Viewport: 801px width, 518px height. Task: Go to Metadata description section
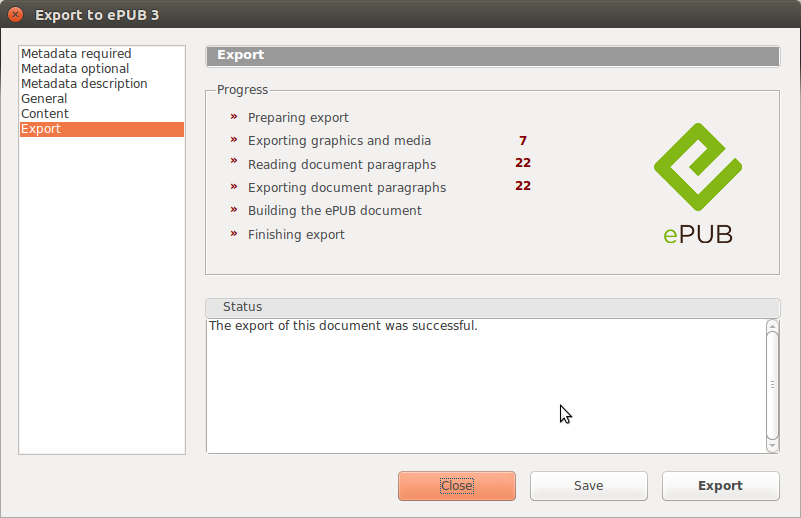[x=102, y=83]
